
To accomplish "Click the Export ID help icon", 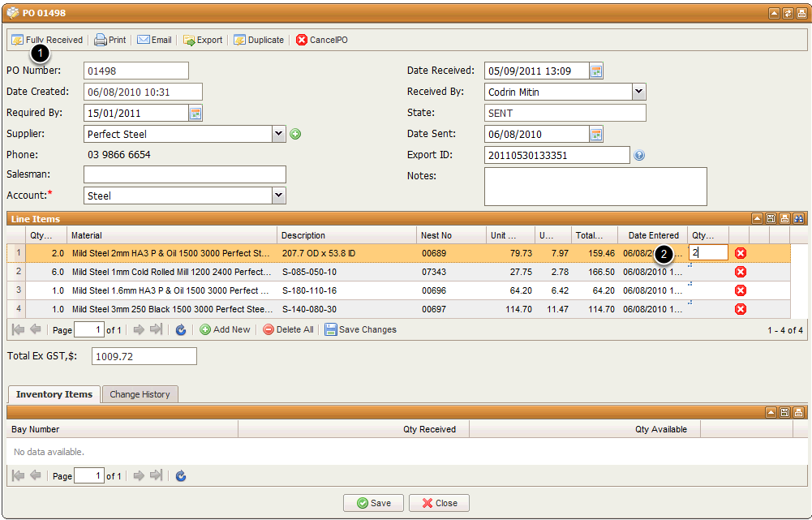I will pyautogui.click(x=639, y=155).
